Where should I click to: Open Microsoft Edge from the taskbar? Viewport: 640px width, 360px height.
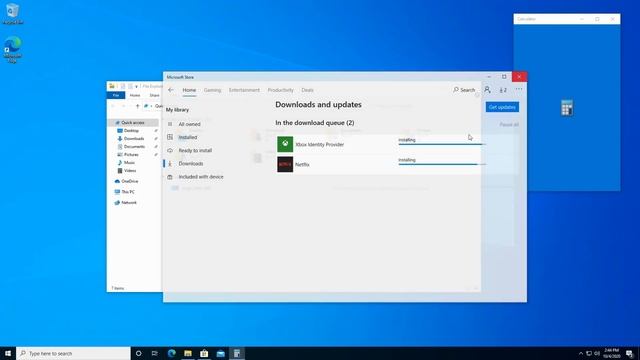171,353
